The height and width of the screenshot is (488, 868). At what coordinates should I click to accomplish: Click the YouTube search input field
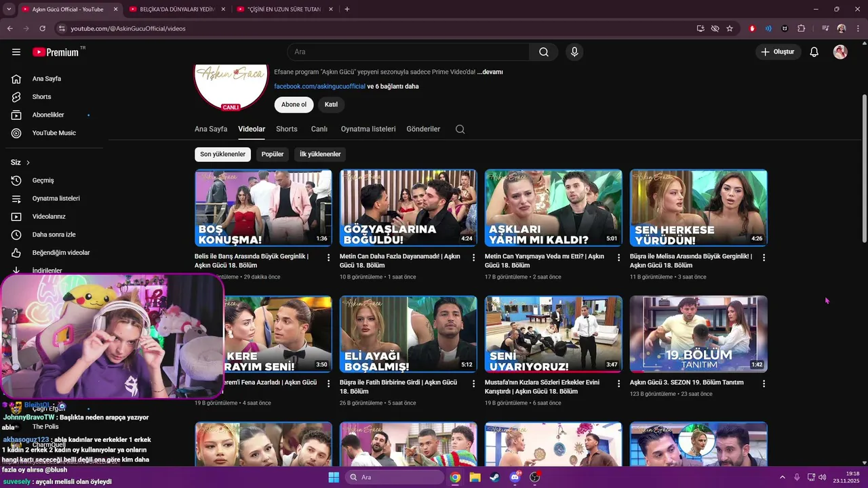(408, 52)
